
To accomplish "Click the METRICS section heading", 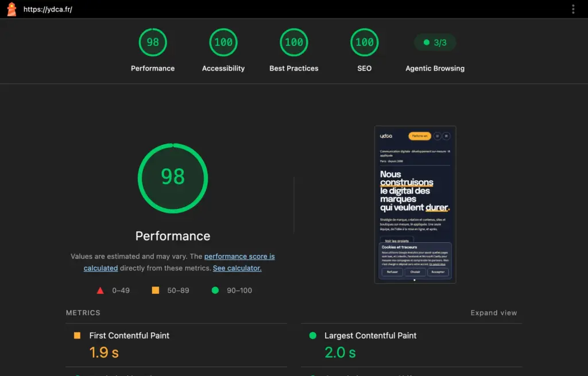I will (83, 313).
